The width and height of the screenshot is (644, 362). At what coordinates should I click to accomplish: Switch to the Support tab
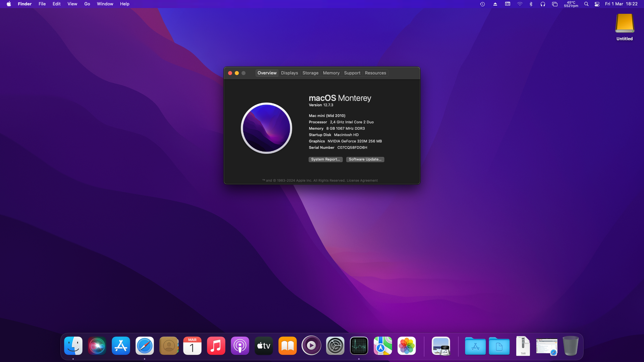pyautogui.click(x=352, y=73)
